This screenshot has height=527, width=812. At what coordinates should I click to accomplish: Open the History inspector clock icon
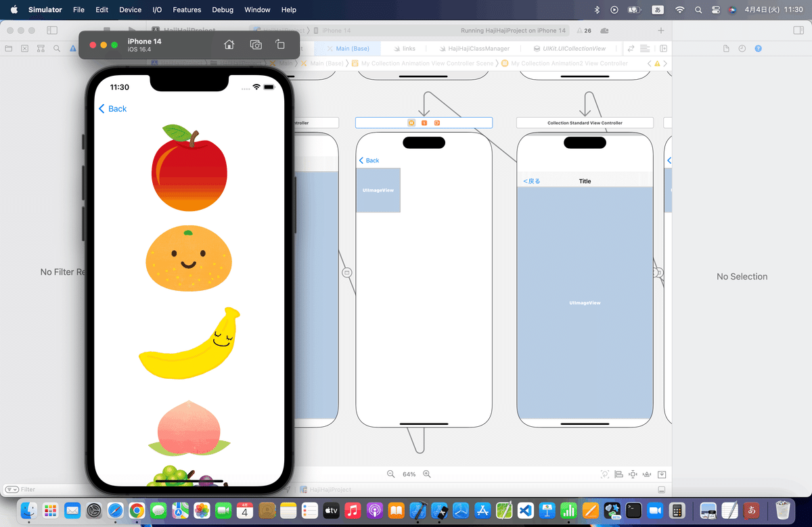[742, 49]
